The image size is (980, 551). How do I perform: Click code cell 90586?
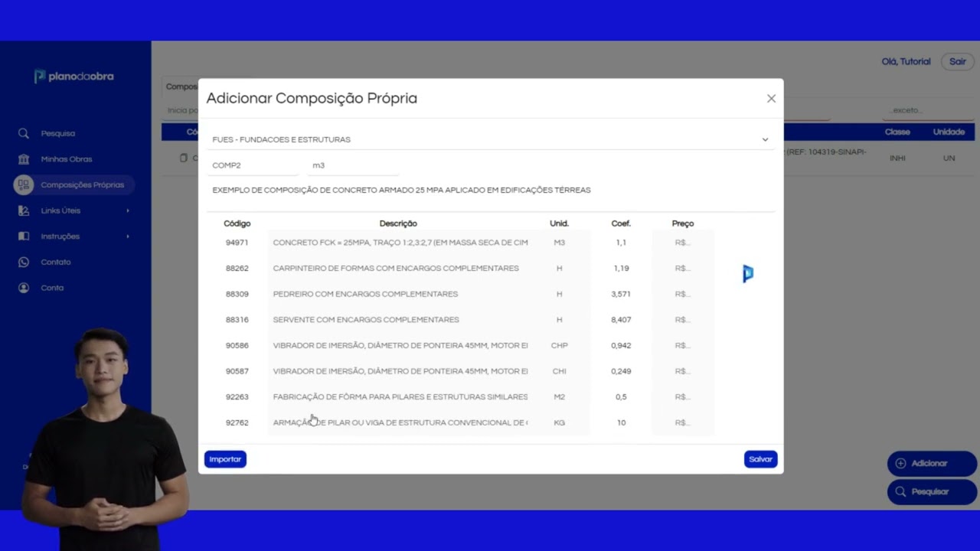[x=237, y=345]
